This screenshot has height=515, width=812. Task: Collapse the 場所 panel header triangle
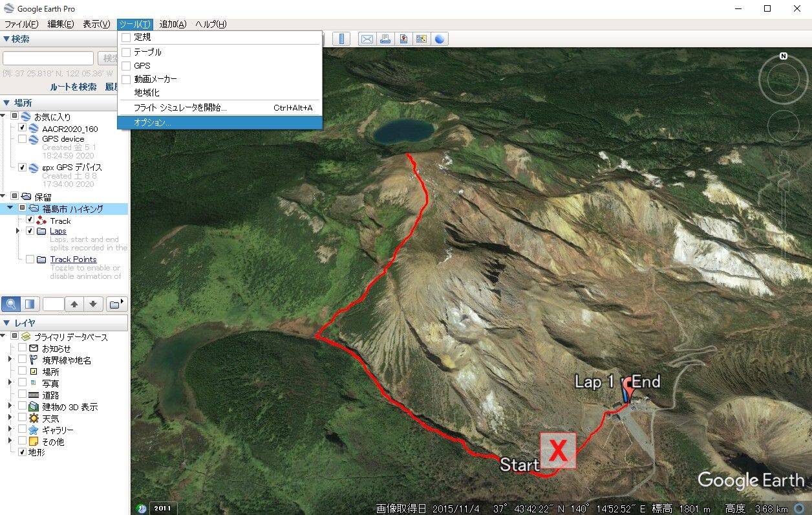(x=6, y=103)
